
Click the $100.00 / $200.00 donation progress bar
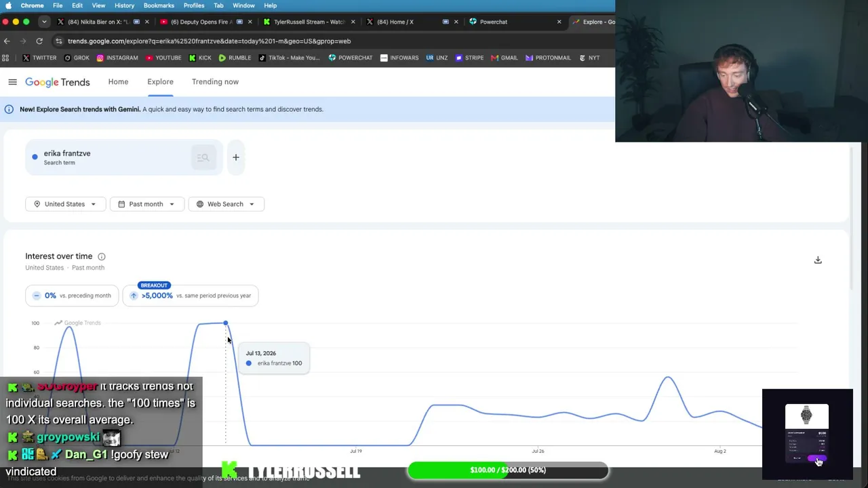508,470
